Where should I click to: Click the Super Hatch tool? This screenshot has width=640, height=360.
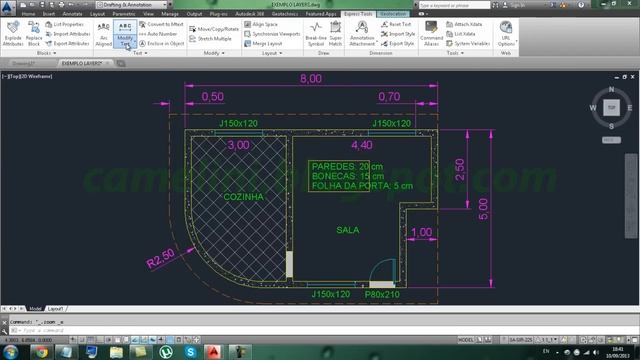[x=336, y=33]
